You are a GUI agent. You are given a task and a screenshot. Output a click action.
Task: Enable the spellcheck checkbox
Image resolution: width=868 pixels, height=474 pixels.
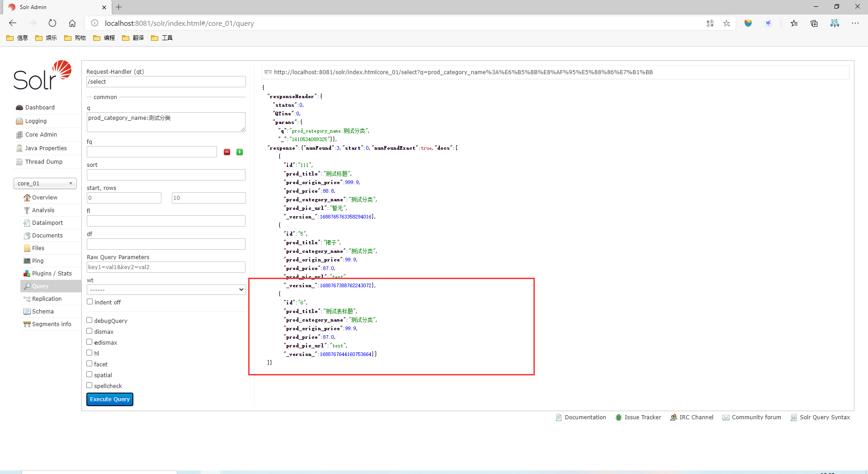tap(90, 385)
